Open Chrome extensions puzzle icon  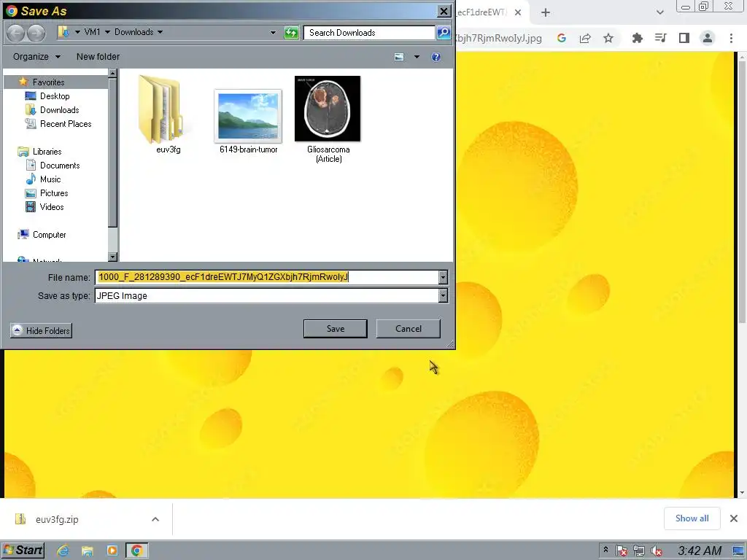click(637, 38)
